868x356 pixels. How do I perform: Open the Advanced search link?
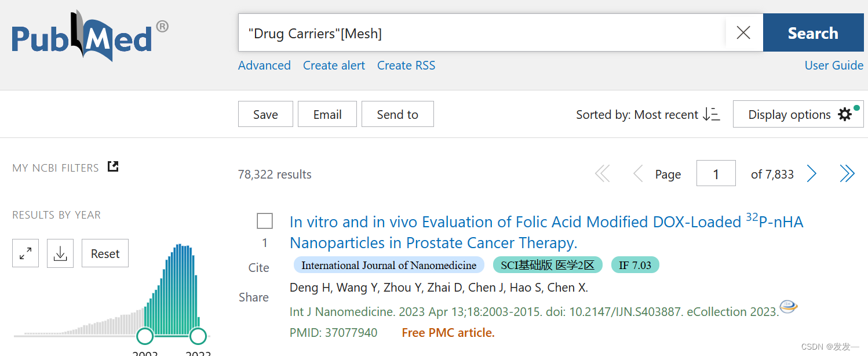point(264,66)
